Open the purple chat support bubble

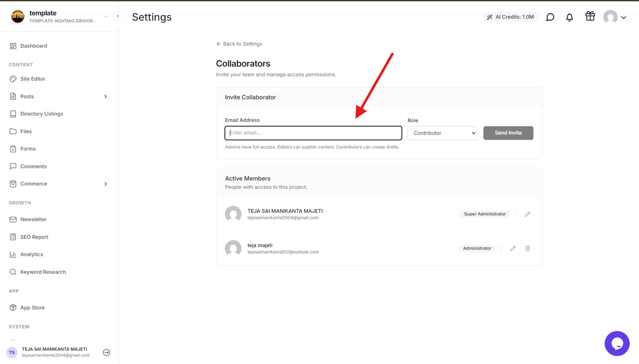pos(617,343)
